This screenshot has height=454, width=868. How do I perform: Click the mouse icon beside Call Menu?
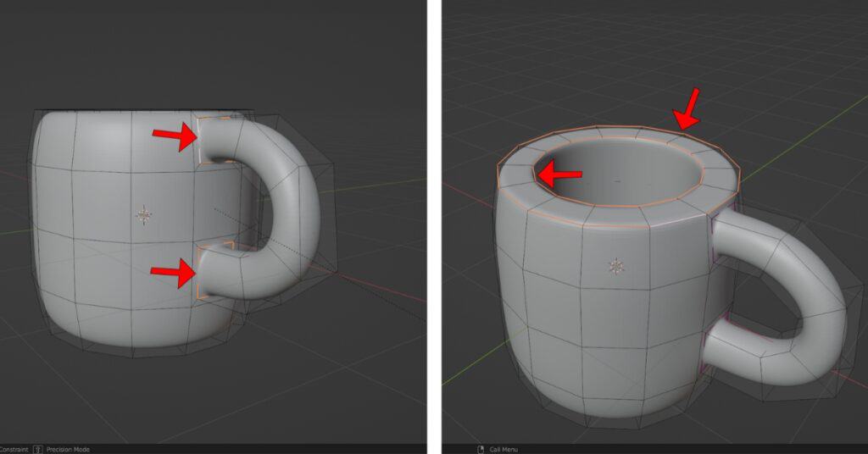pyautogui.click(x=480, y=449)
